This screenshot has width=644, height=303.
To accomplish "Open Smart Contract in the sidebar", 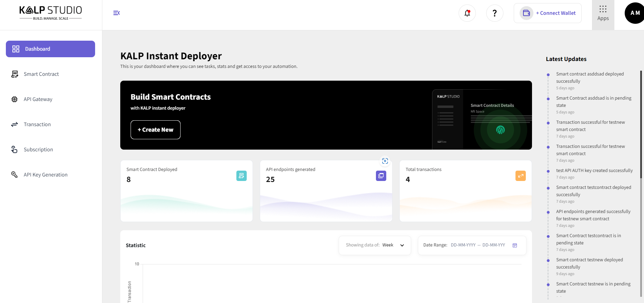I will 41,74.
